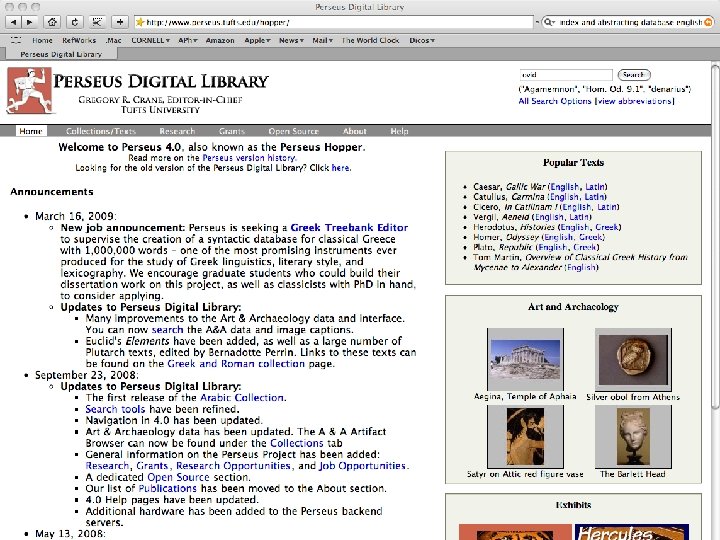Open the CORNELL bookmarks dropdown

[151, 40]
